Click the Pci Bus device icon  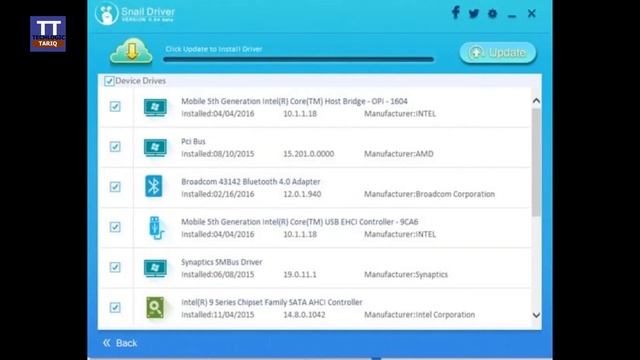tap(155, 147)
